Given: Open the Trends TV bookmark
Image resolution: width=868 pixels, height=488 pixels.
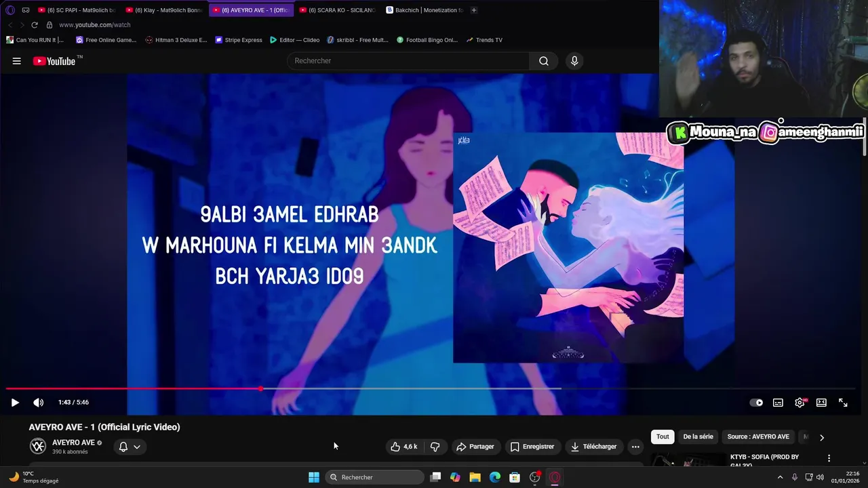Looking at the screenshot, I should click(x=484, y=40).
